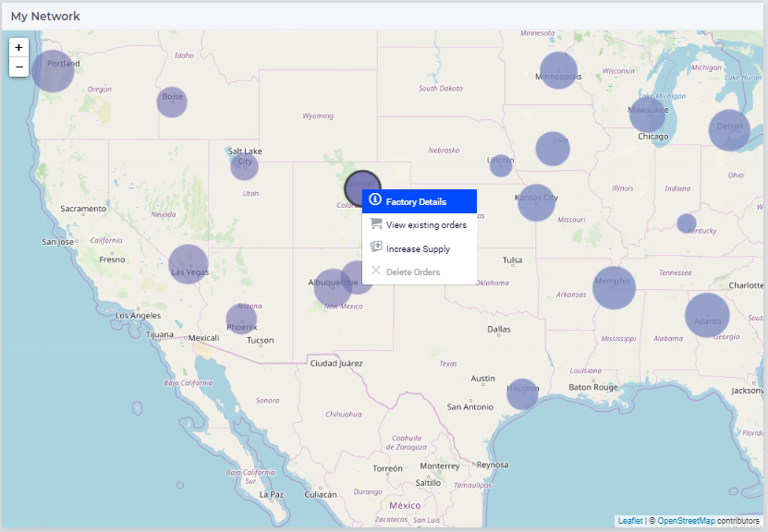This screenshot has height=532, width=768.
Task: Click the Baton Rouge label
Action: (x=593, y=387)
